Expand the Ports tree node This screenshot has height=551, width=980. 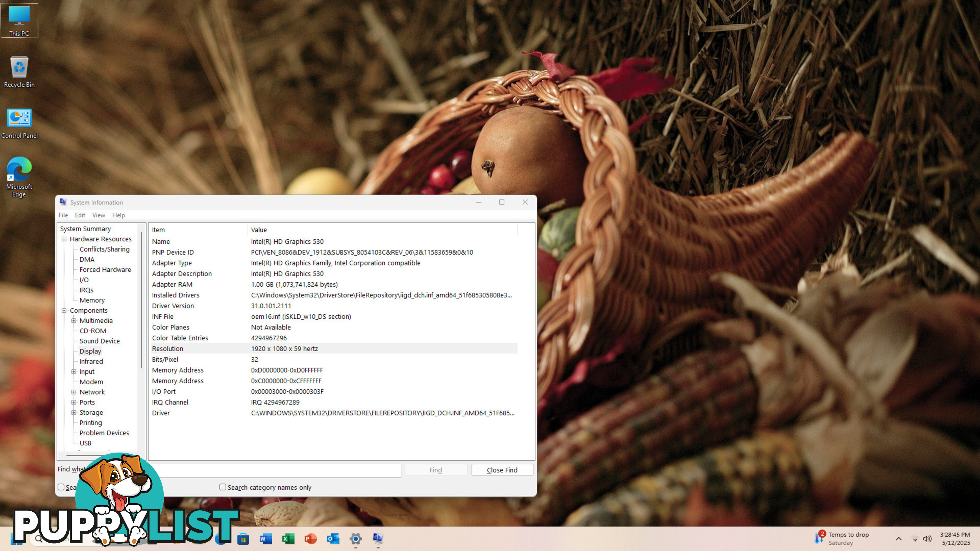[74, 402]
